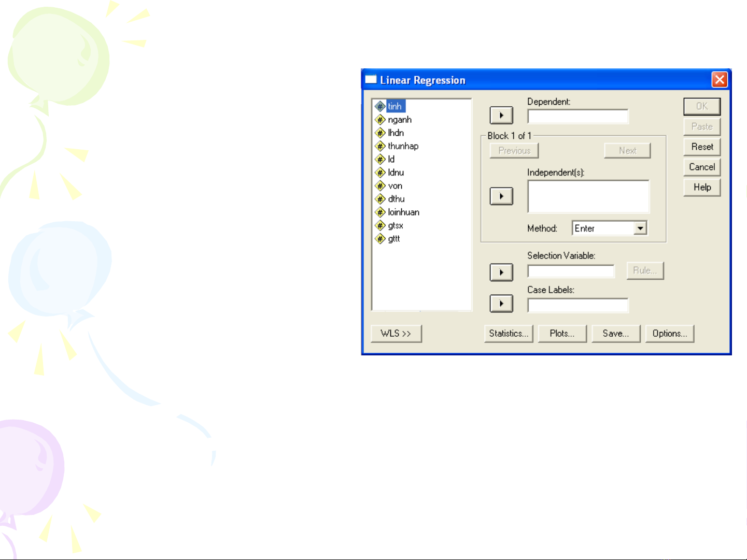
Task: Click the Help button
Action: 702,187
